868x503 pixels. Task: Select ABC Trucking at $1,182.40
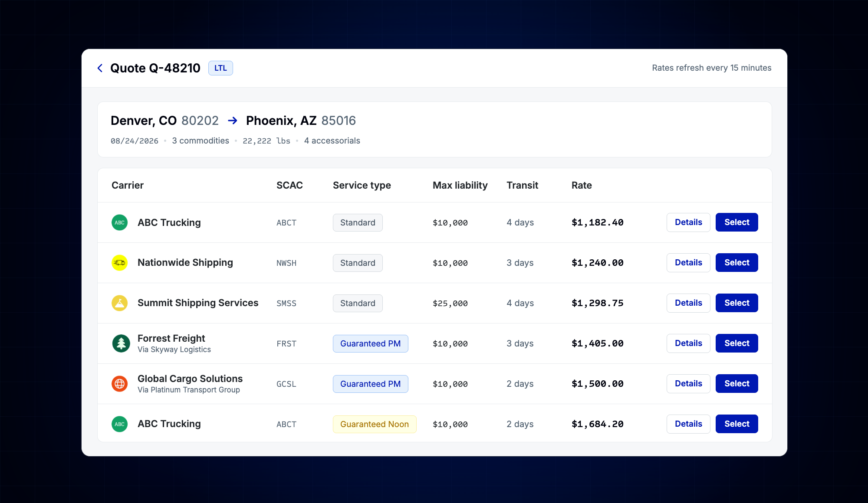pos(736,222)
